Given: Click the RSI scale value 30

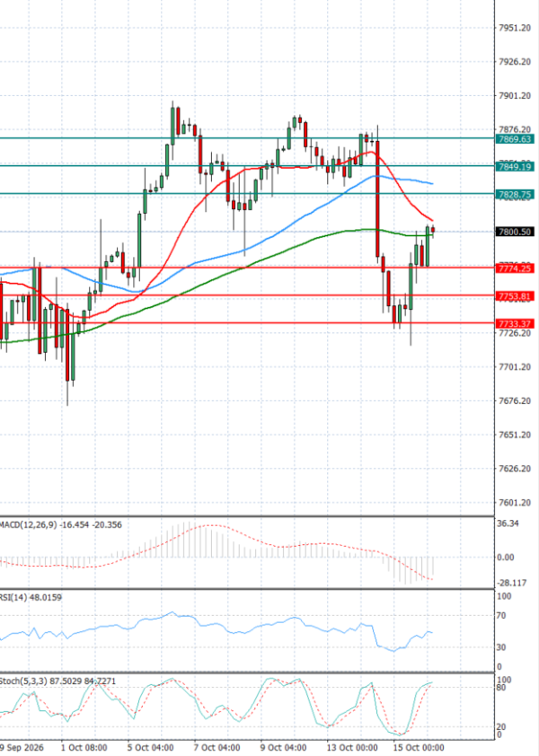Looking at the screenshot, I should (x=501, y=647).
